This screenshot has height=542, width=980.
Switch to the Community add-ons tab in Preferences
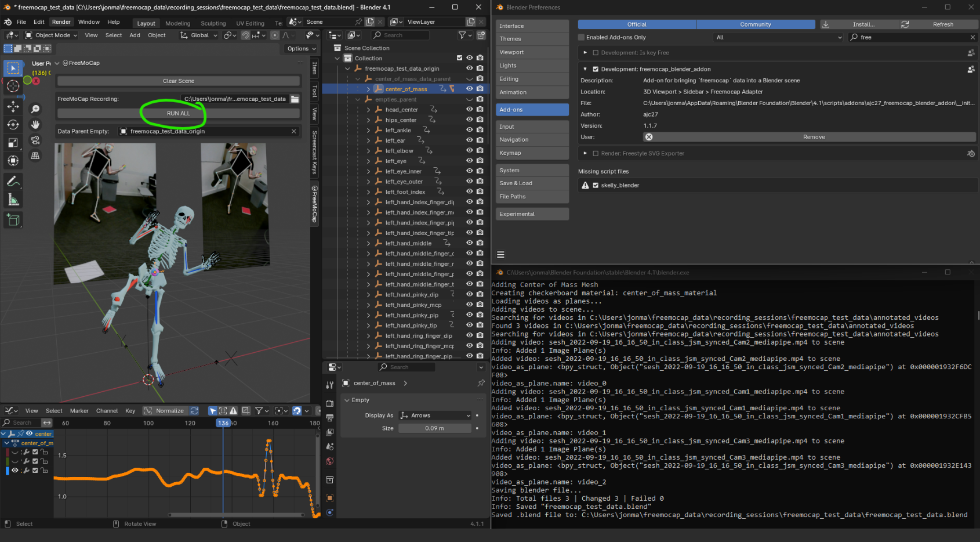click(x=755, y=24)
